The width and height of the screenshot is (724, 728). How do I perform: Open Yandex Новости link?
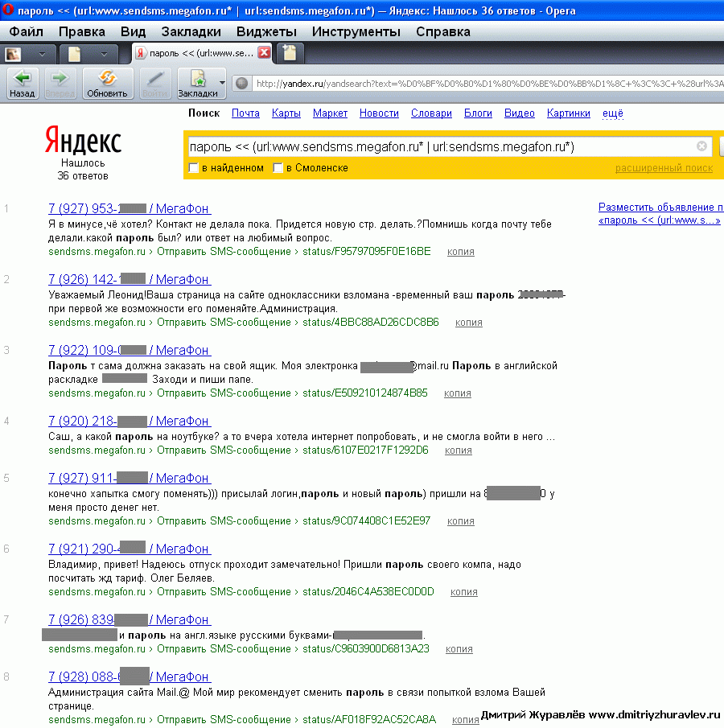coord(379,113)
